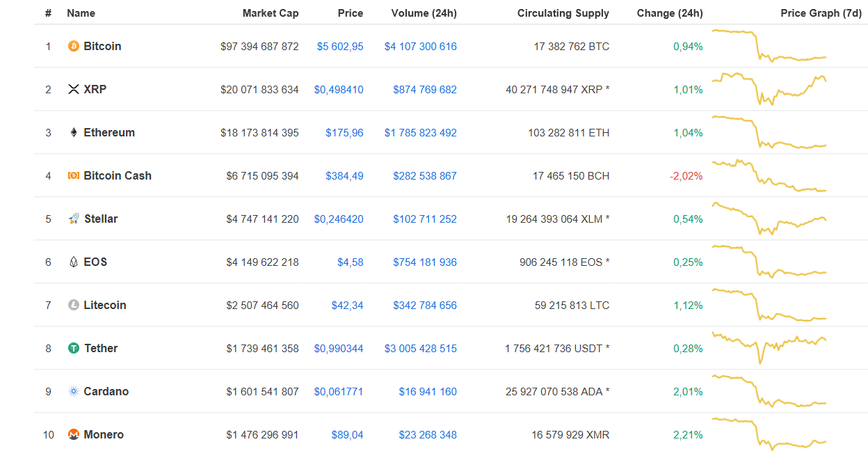The height and width of the screenshot is (451, 868).
Task: Open Ethereum 7-day price graph
Action: click(x=769, y=132)
